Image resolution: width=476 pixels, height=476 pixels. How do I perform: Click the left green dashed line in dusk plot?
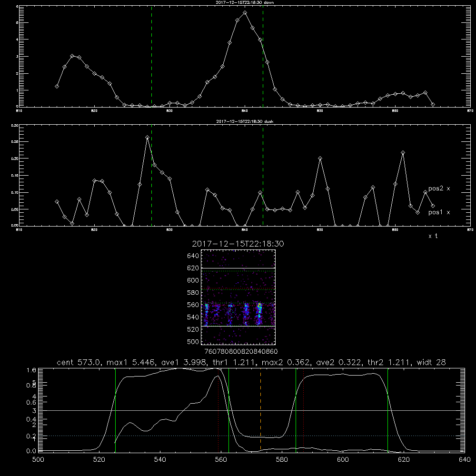pyautogui.click(x=151, y=175)
